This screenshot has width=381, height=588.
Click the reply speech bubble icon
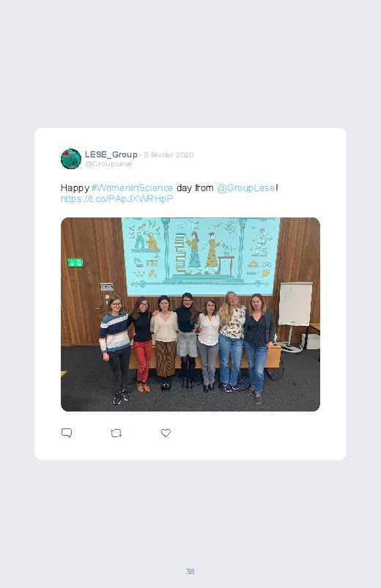(67, 433)
